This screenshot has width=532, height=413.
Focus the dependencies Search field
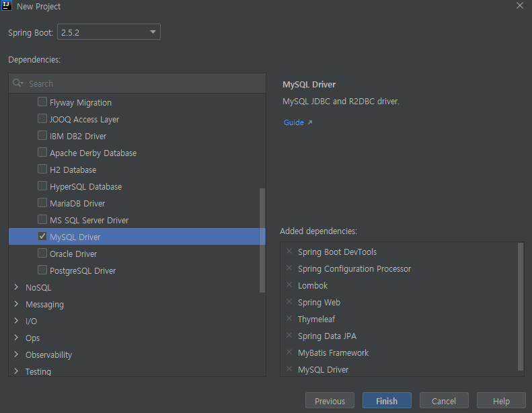[x=137, y=83]
